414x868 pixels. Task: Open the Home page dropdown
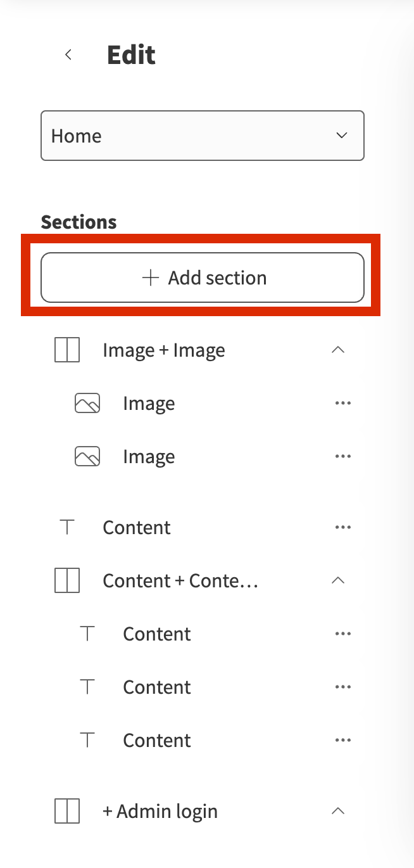tap(203, 136)
